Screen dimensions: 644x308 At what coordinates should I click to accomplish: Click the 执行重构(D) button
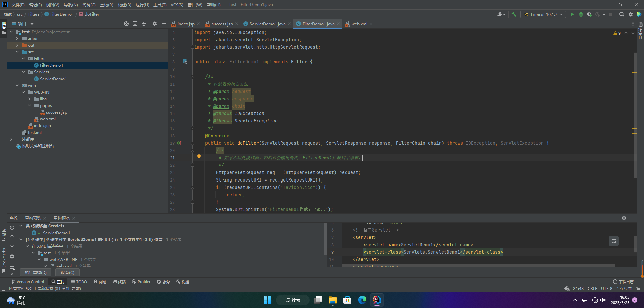pos(36,272)
